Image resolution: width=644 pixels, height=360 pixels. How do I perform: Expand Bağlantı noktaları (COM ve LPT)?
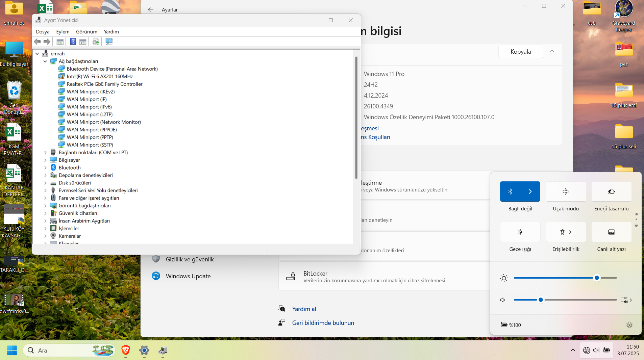[x=45, y=153]
